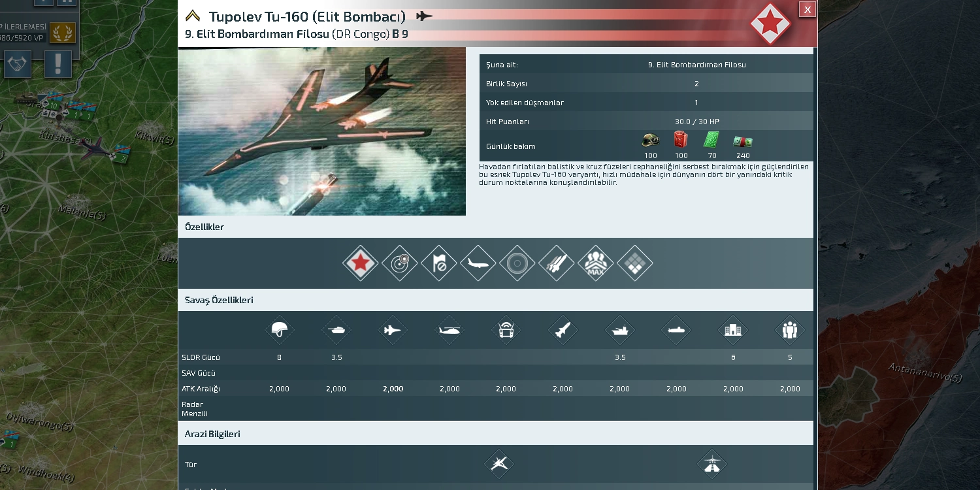Click the SLDR Gücü value 8 for infantry

click(279, 357)
